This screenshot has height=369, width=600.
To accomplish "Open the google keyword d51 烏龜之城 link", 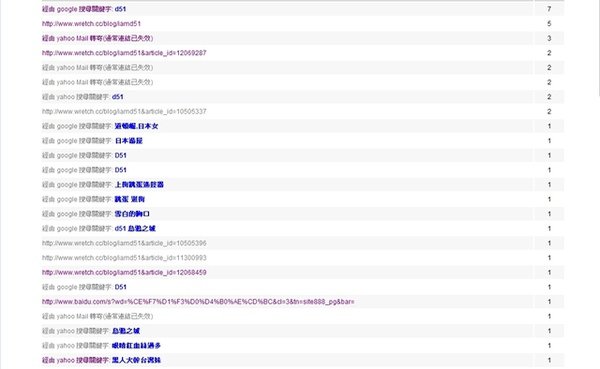I will tap(99, 229).
